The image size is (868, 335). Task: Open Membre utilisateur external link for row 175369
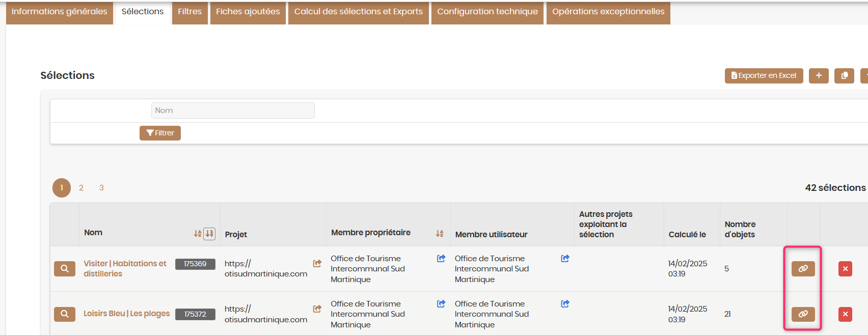coord(565,258)
